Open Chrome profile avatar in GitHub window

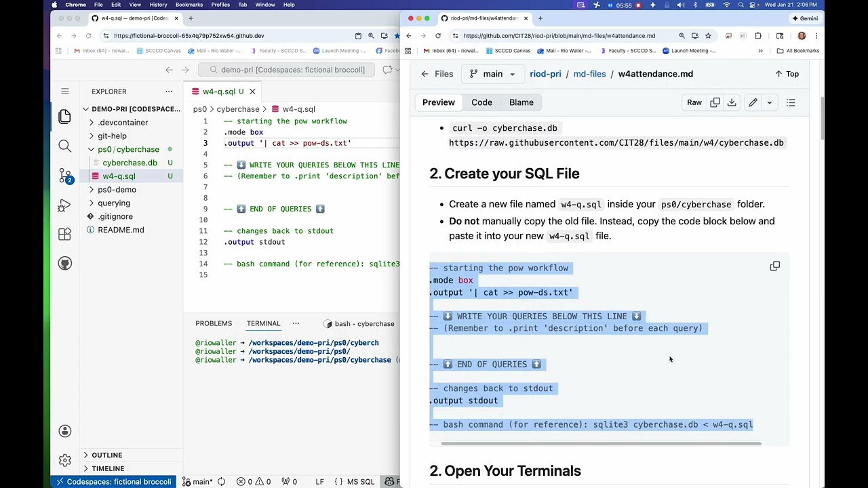click(x=802, y=35)
